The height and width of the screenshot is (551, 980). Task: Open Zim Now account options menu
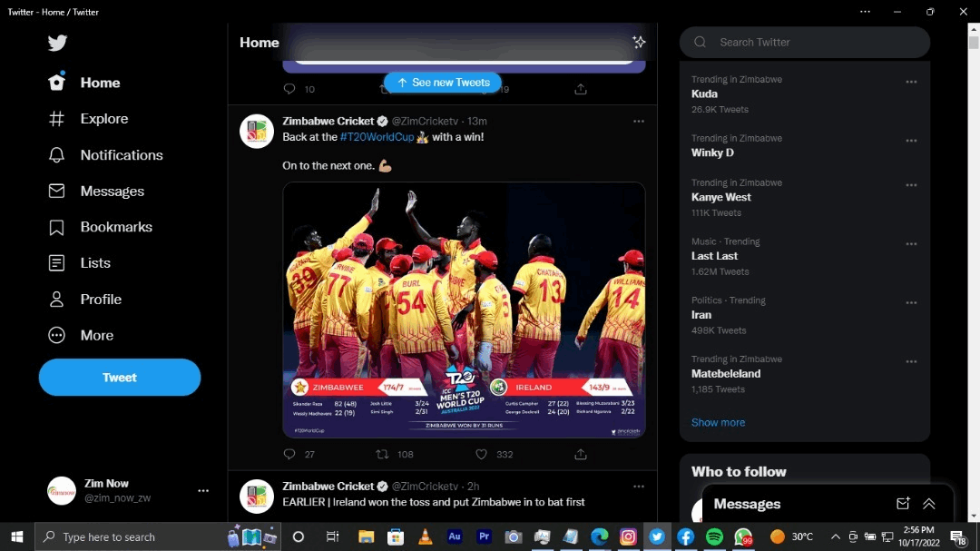click(203, 491)
